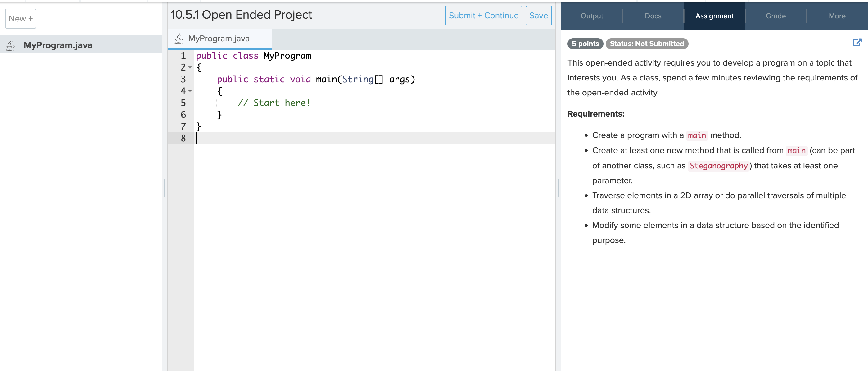Viewport: 868px width, 371px height.
Task: Click the 'Traverse elements in a 2D array' bullet
Action: (719, 203)
